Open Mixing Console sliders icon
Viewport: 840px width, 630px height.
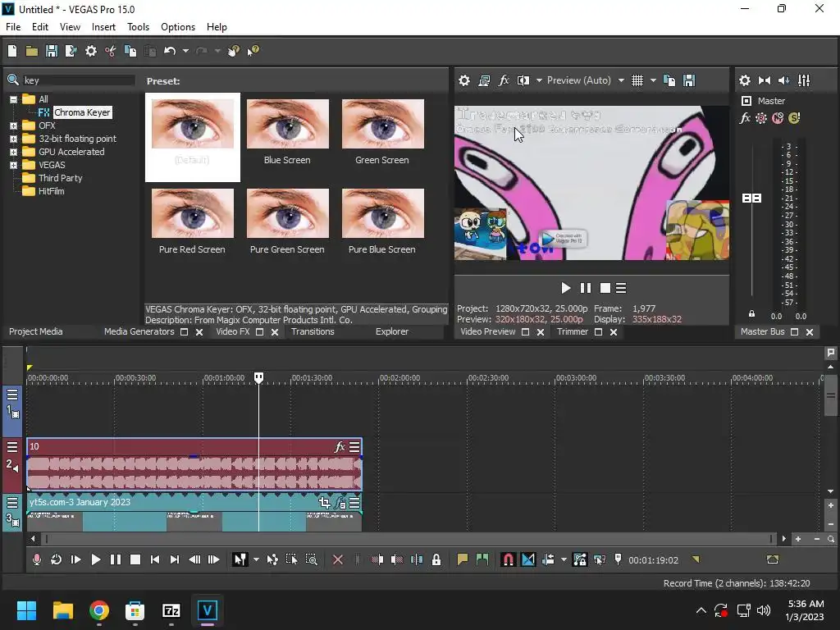(804, 80)
